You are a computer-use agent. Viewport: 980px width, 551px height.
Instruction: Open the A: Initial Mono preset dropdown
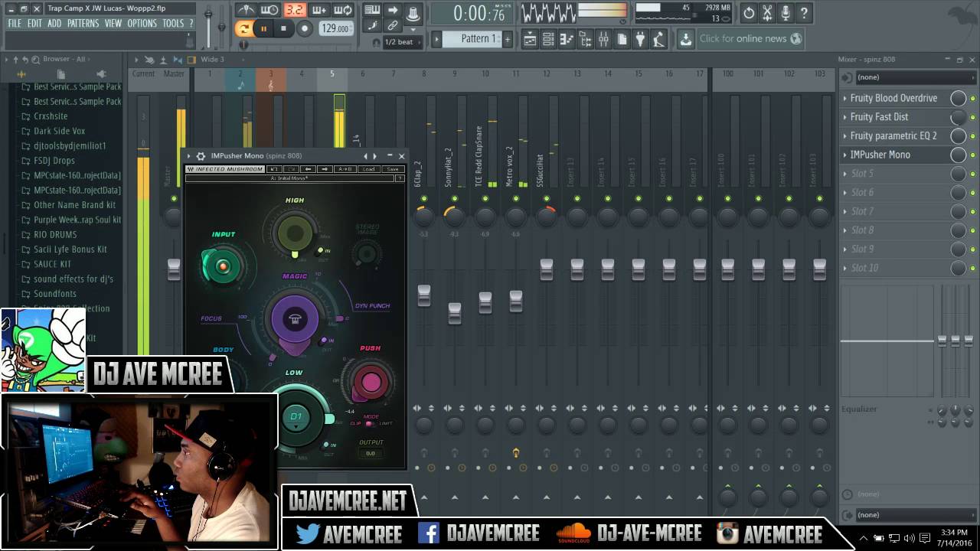[x=291, y=178]
